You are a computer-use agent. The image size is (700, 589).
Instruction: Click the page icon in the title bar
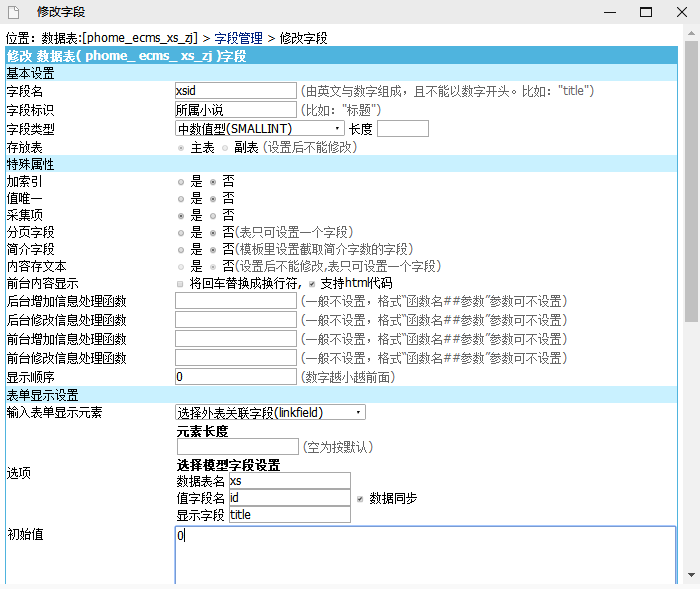pyautogui.click(x=16, y=13)
